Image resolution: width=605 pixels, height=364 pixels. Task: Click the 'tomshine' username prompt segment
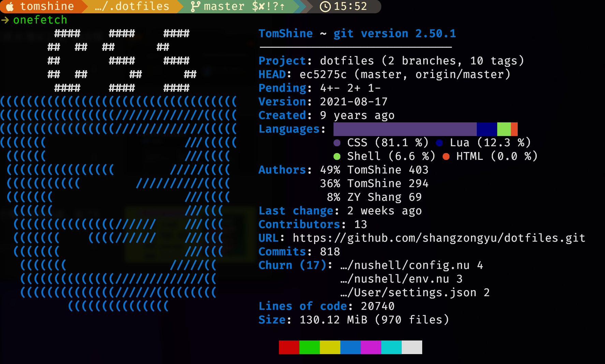(x=47, y=6)
